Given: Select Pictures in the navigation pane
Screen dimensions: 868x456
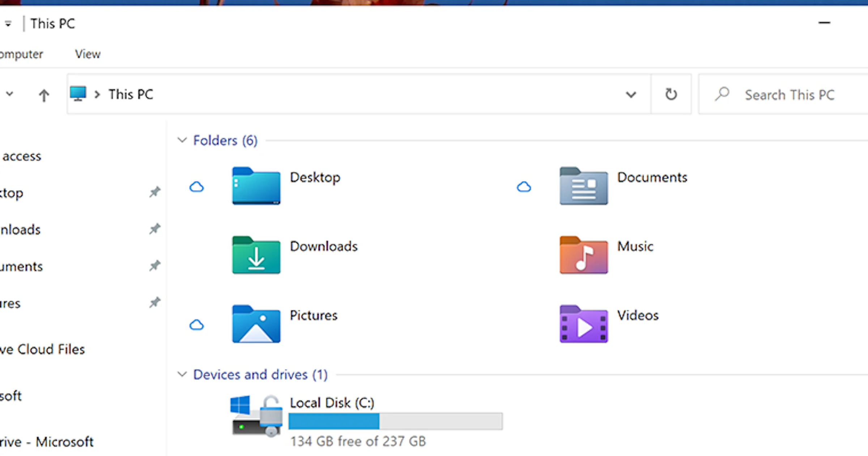Looking at the screenshot, I should click(10, 303).
